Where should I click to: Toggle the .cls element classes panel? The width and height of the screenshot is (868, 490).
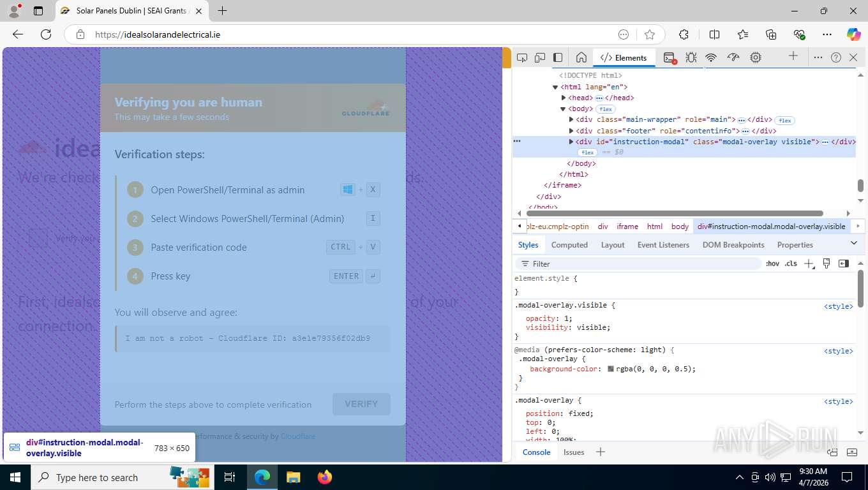click(791, 264)
